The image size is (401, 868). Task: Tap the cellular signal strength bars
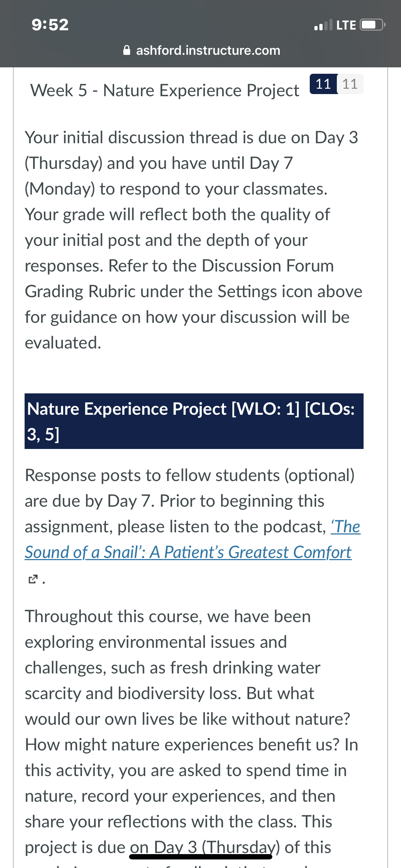[x=323, y=25]
